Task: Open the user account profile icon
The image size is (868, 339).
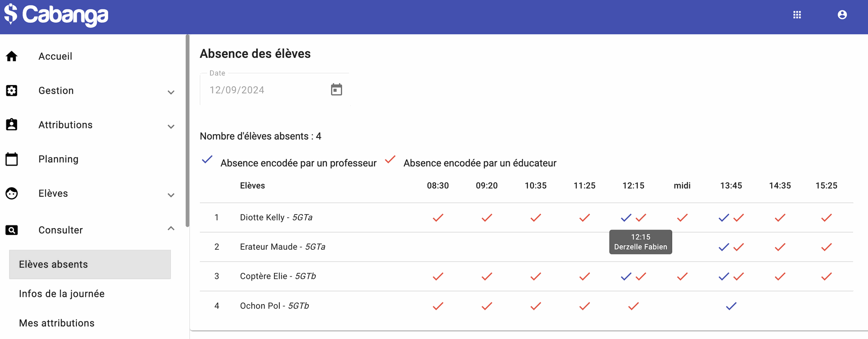Action: [842, 15]
